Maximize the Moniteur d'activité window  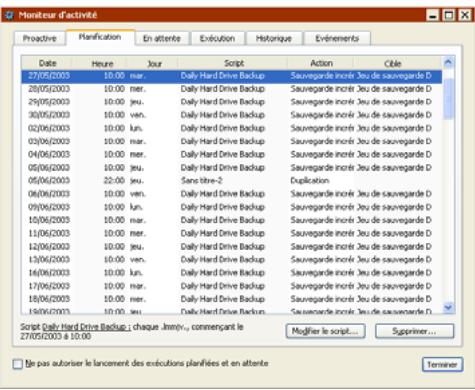tap(449, 15)
